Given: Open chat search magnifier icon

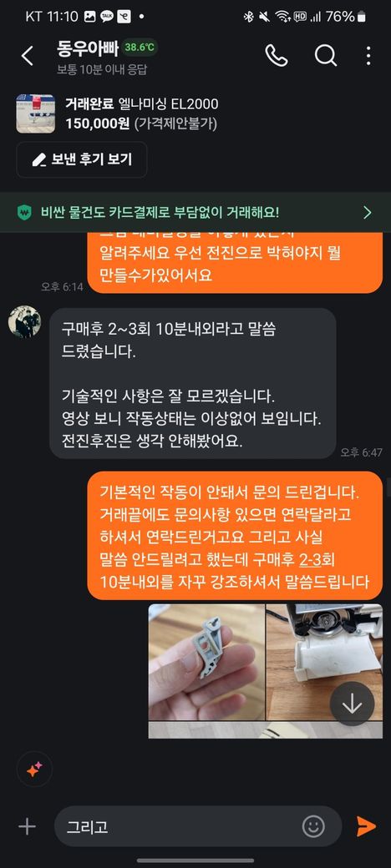Looking at the screenshot, I should pos(325,55).
